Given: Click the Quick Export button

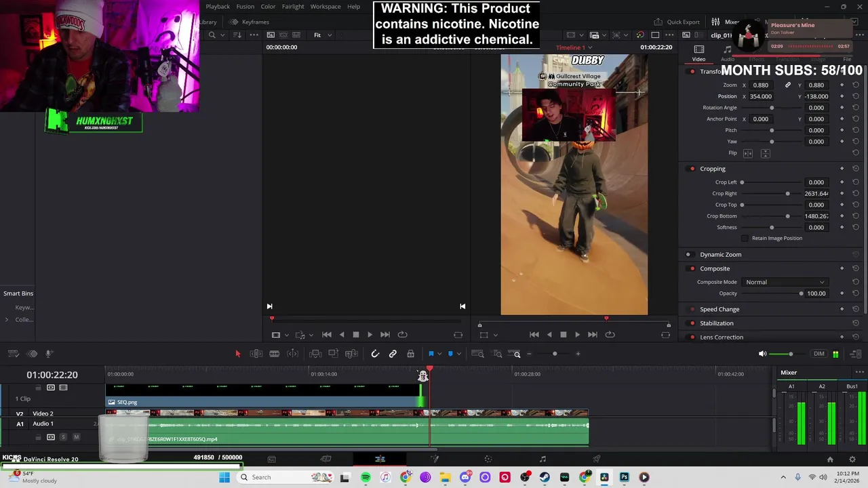Looking at the screenshot, I should (677, 22).
